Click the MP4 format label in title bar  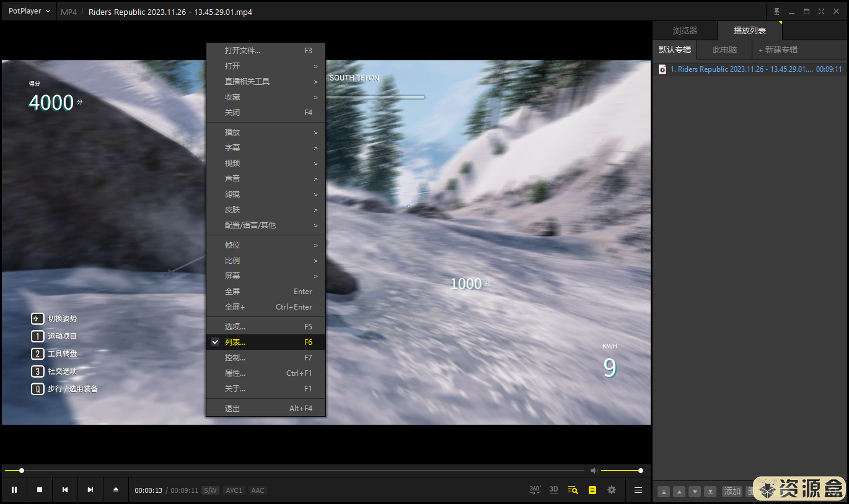(x=69, y=12)
